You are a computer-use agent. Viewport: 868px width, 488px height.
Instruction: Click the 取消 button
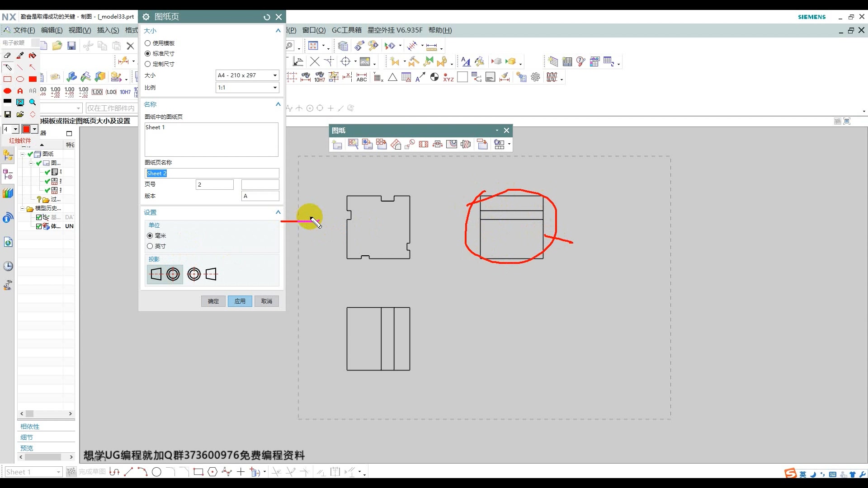267,301
